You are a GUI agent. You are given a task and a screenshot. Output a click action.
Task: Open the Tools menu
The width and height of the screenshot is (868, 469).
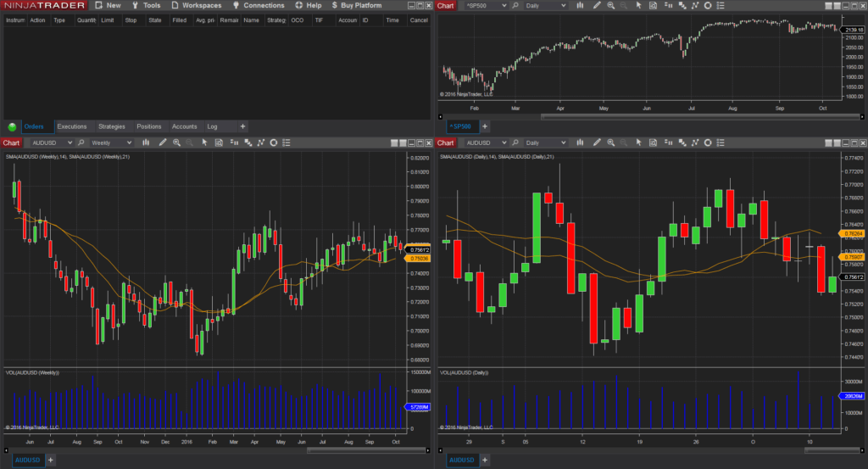tap(146, 5)
